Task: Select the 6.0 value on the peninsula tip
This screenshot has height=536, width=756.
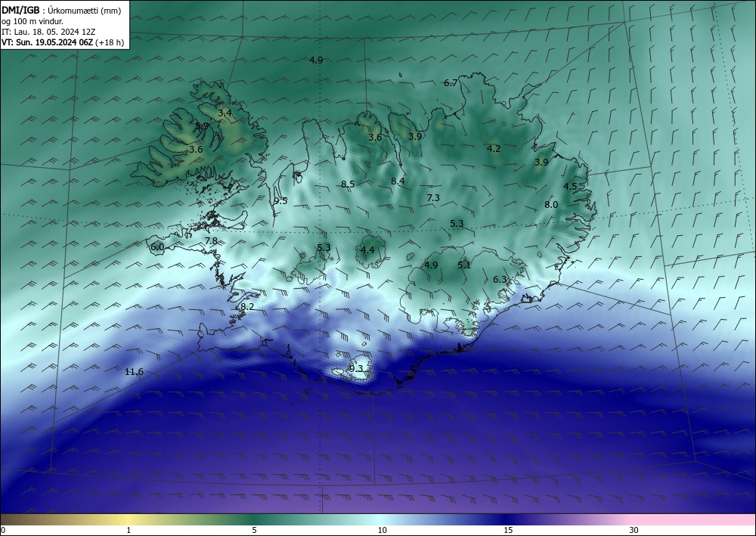Action: 157,247
